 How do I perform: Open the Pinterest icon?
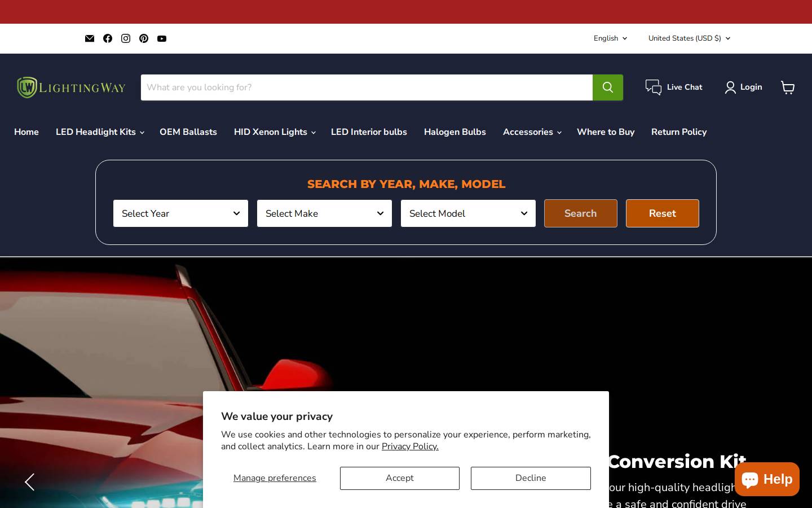(x=144, y=38)
